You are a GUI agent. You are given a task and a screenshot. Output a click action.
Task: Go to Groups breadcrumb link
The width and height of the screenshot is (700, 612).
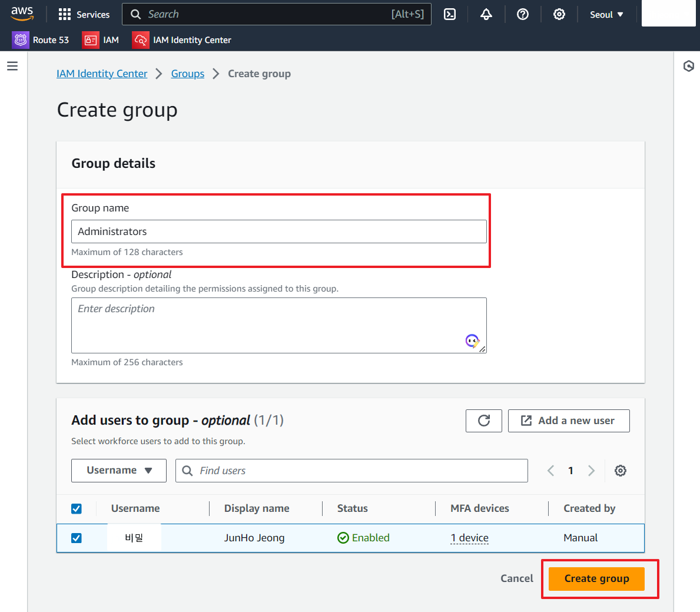click(x=187, y=74)
